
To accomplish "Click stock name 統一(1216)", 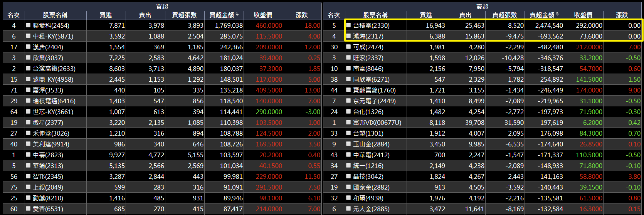I will tap(368, 166).
